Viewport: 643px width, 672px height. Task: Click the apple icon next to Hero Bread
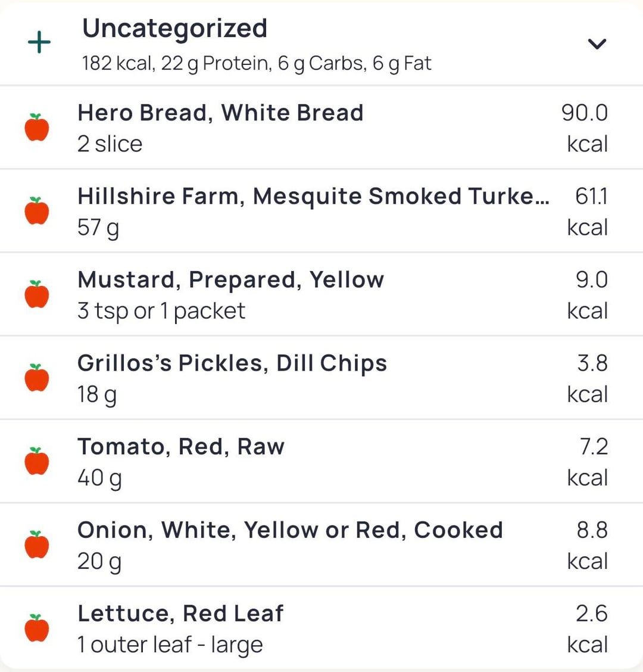[37, 127]
